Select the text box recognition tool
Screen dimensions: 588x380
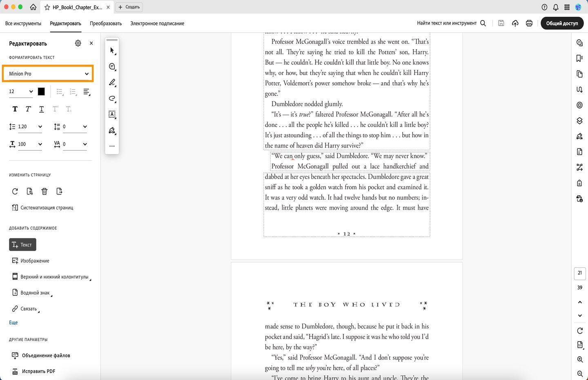[x=112, y=114]
